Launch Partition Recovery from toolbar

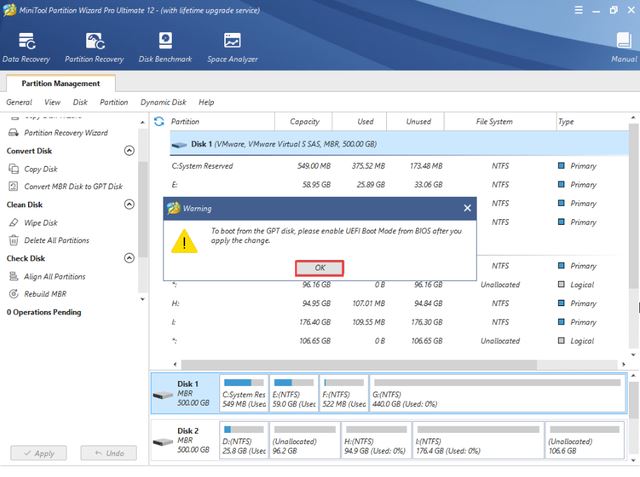coord(95,47)
